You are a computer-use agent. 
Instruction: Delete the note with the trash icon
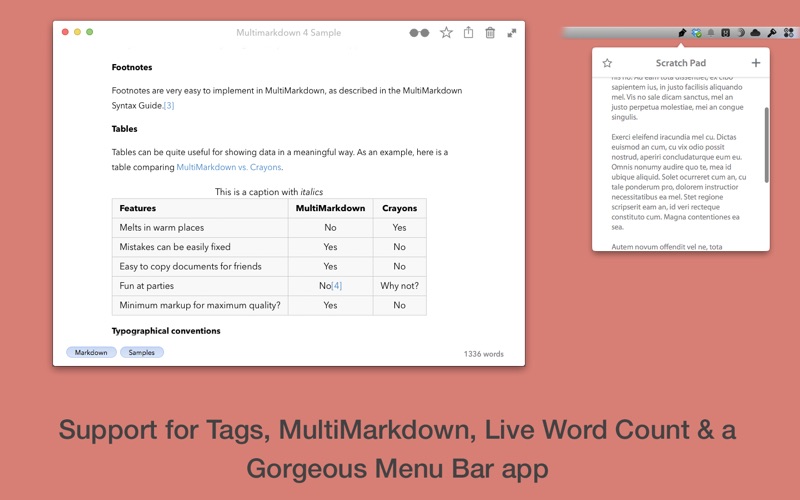(x=490, y=33)
